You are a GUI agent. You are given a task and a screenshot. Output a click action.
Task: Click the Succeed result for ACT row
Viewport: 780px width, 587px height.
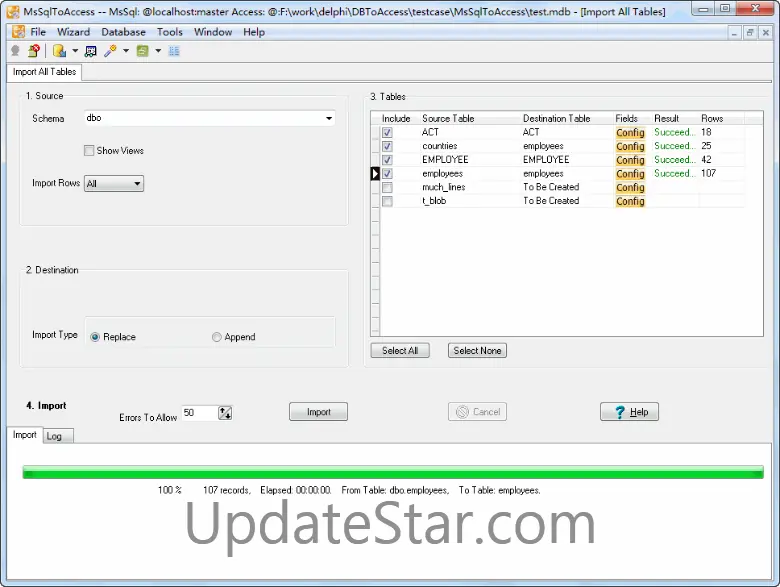click(x=675, y=132)
